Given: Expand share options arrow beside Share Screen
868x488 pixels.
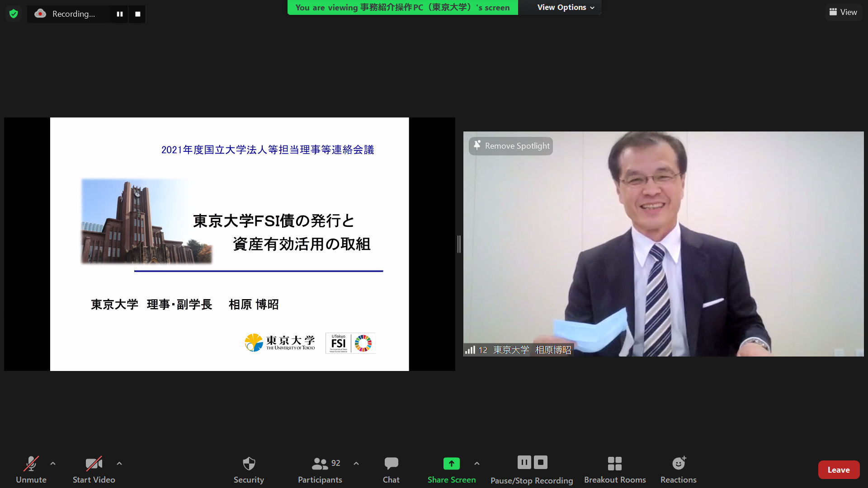Looking at the screenshot, I should [477, 464].
